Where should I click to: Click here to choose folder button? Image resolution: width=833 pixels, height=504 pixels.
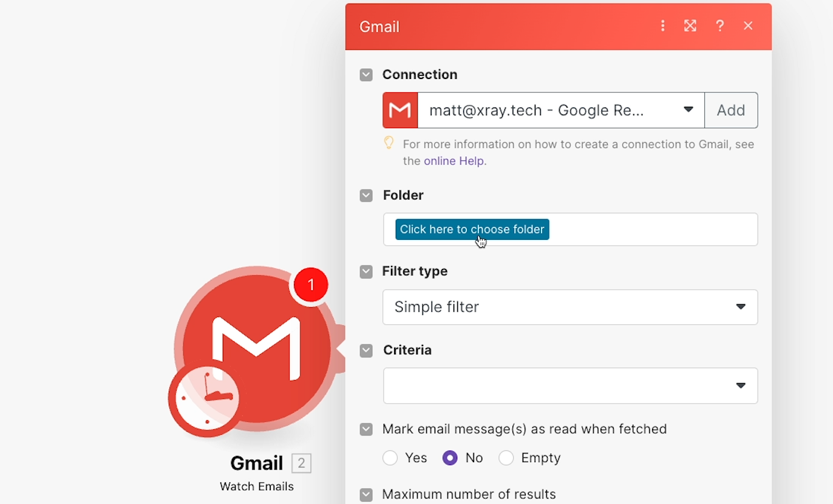(472, 229)
